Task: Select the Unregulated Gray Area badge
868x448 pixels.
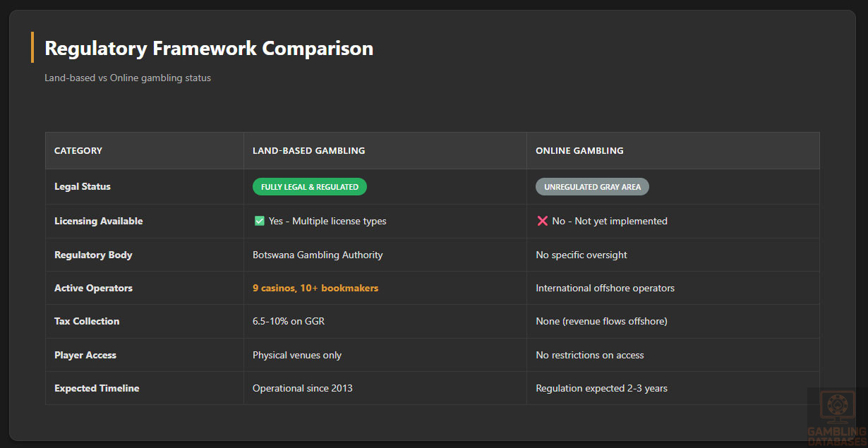Action: click(x=592, y=187)
